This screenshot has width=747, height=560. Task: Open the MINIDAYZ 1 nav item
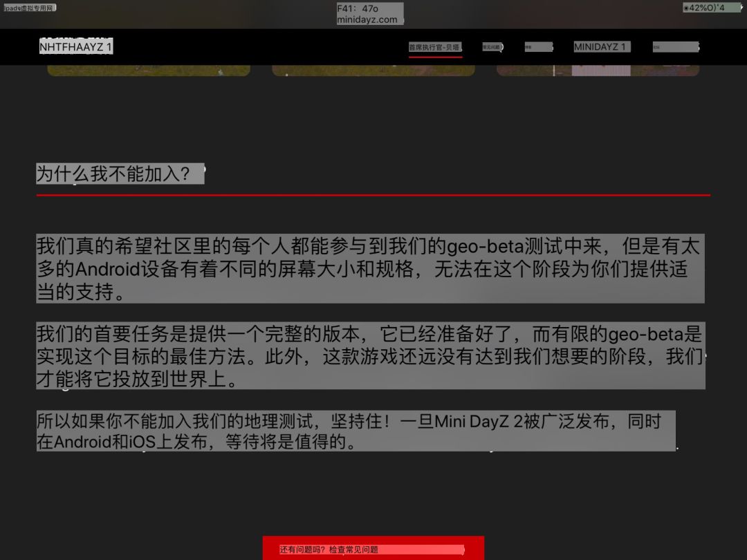point(601,47)
